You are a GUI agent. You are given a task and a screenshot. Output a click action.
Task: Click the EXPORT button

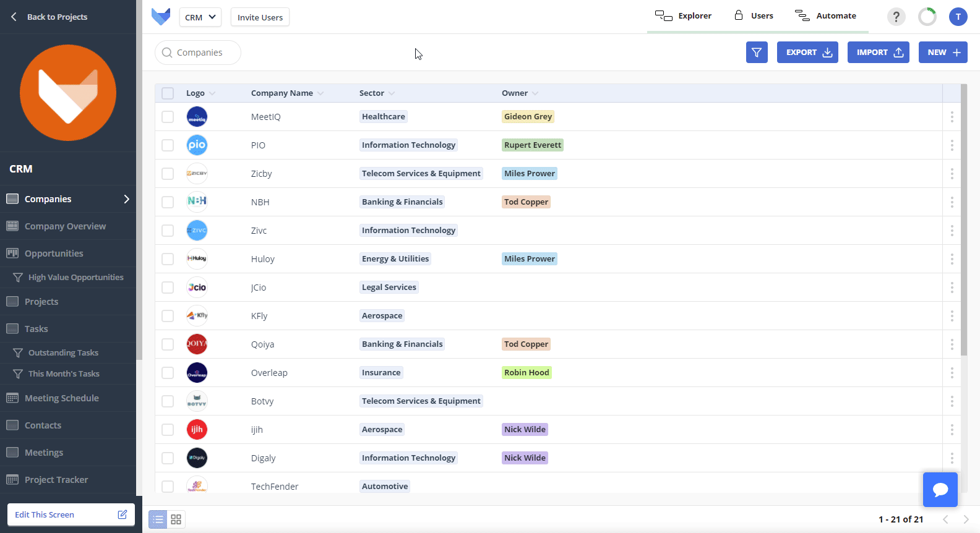[807, 53]
